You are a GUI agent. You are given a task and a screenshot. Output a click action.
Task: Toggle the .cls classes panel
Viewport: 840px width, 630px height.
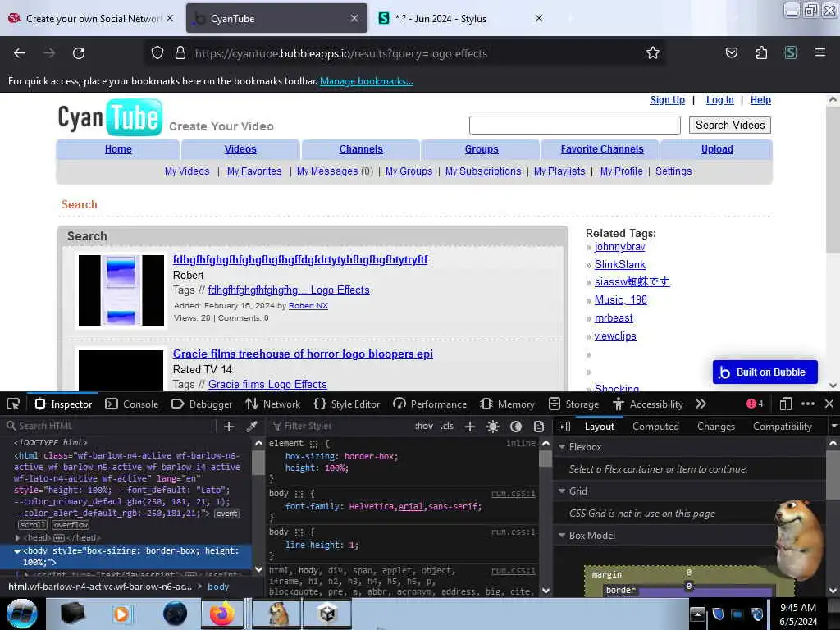(x=447, y=427)
